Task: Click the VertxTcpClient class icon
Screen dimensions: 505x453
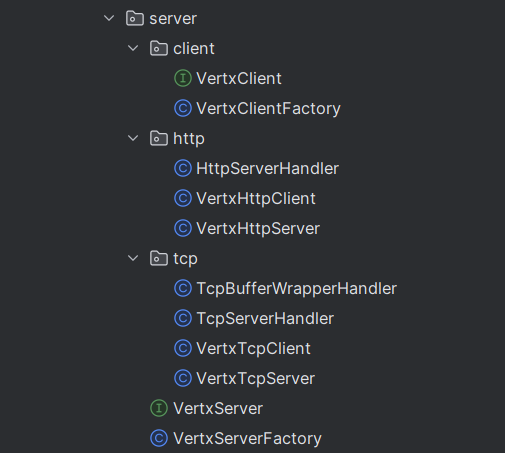Action: [x=183, y=348]
